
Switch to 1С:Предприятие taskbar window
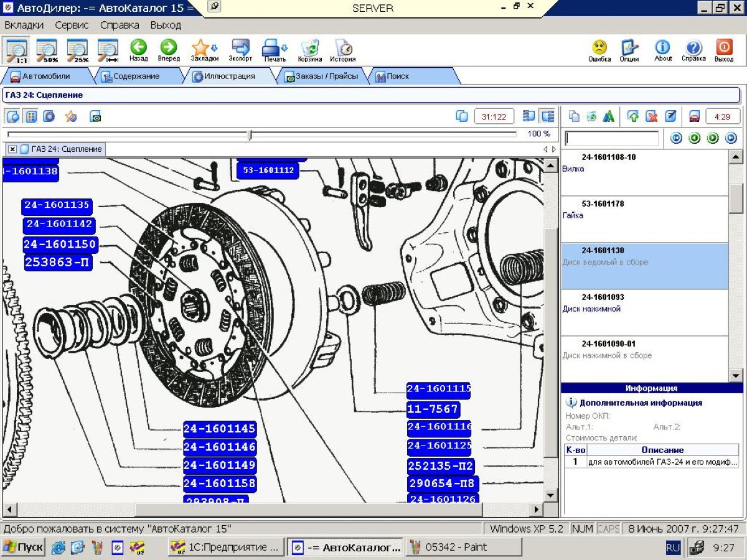pyautogui.click(x=227, y=548)
